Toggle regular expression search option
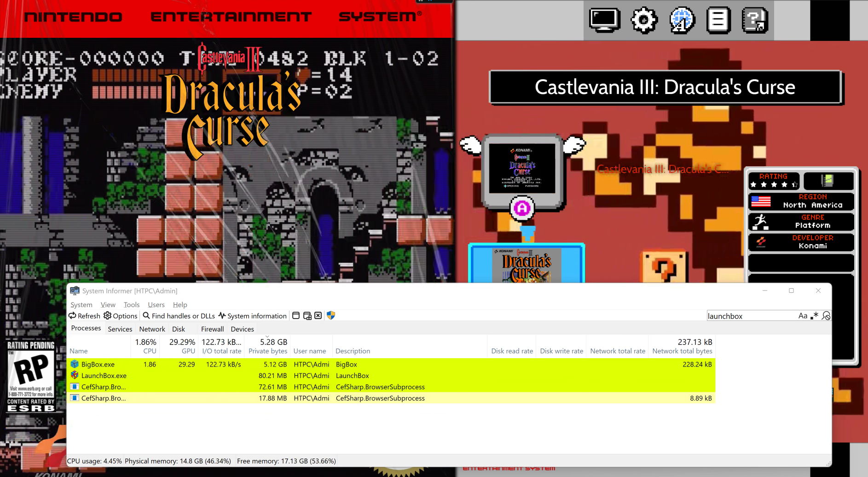Viewport: 868px width, 477px height. click(815, 316)
